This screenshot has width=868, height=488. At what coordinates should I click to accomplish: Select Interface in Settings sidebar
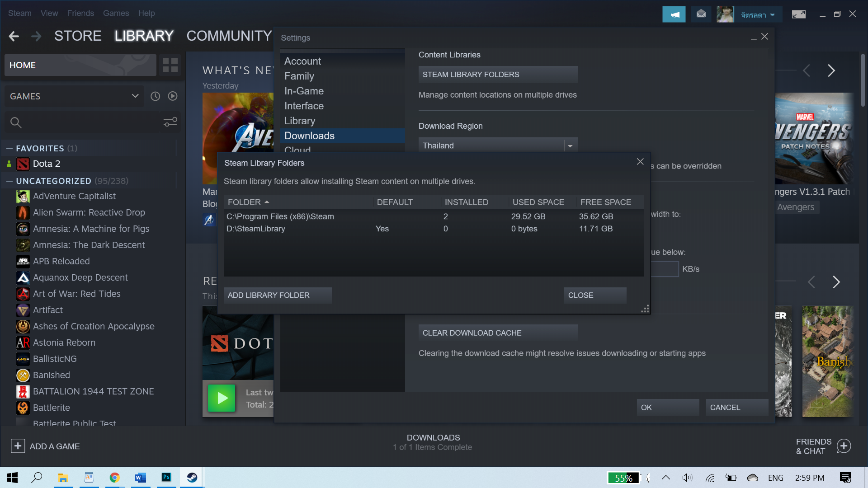(x=342, y=106)
